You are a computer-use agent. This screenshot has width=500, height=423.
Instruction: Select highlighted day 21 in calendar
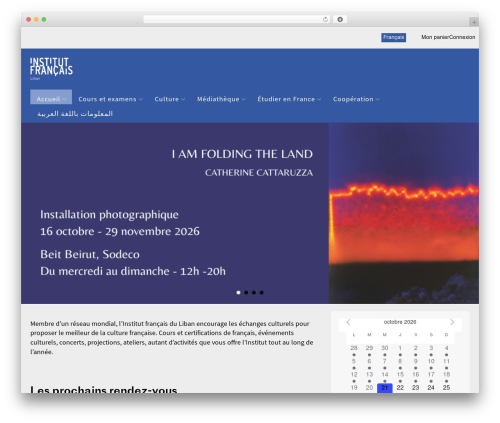(385, 388)
